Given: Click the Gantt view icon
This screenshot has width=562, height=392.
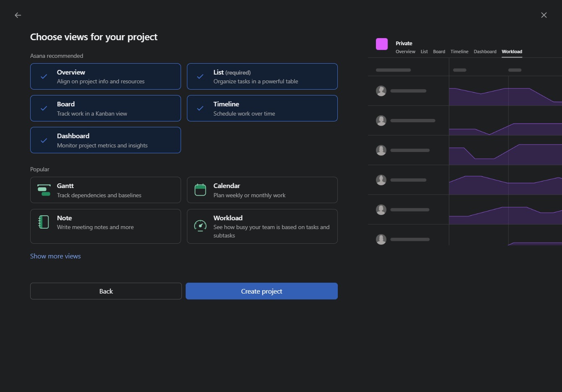Looking at the screenshot, I should [x=44, y=190].
